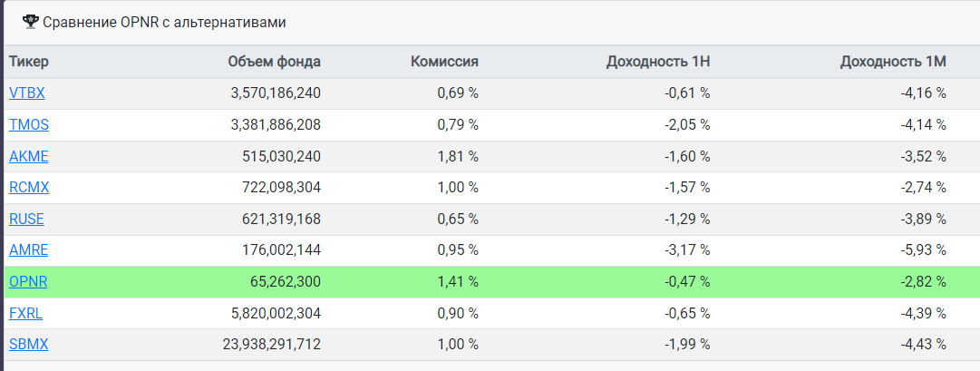Open the VTBX ticker link
This screenshot has height=371, width=980.
(x=27, y=93)
